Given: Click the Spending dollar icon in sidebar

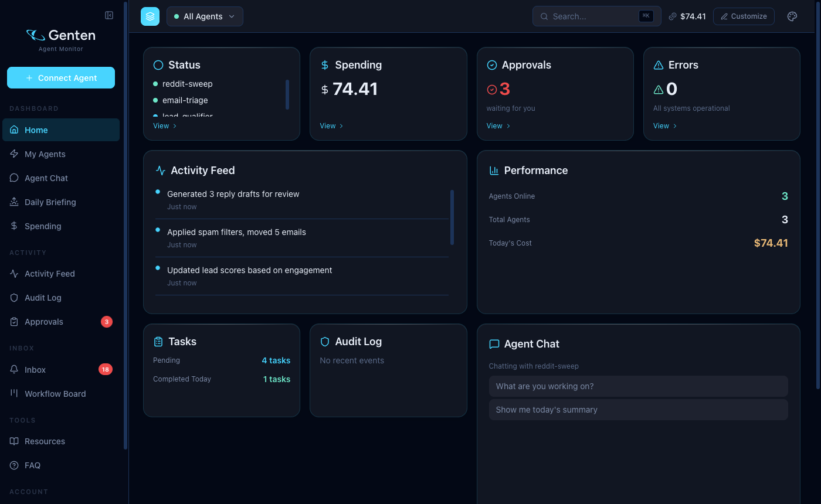Looking at the screenshot, I should (x=13, y=226).
